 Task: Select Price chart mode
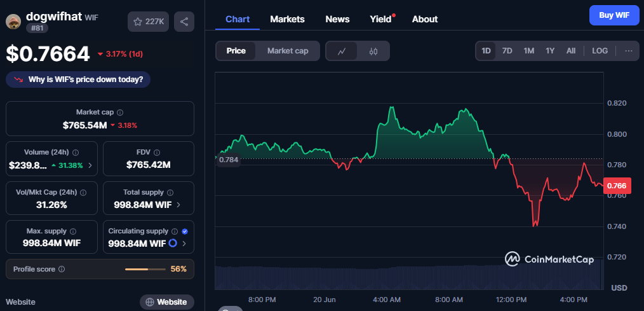click(236, 51)
